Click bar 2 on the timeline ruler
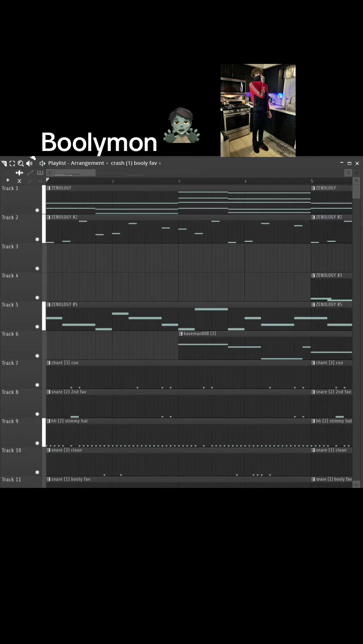Screen dimensions: 363x644 point(113,181)
